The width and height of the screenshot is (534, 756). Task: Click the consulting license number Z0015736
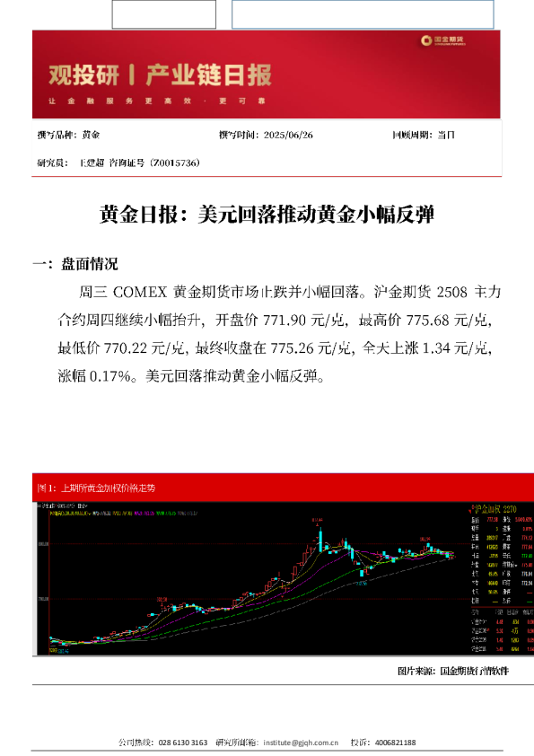[175, 163]
